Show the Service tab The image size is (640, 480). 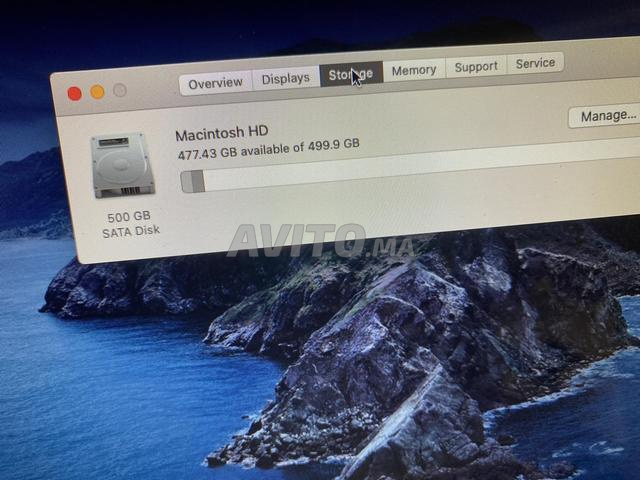[x=535, y=63]
